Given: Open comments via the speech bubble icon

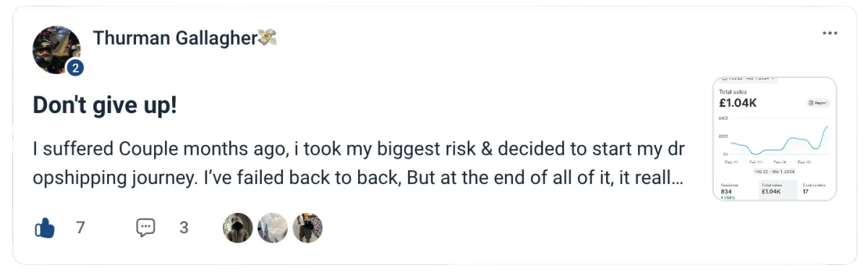Looking at the screenshot, I should point(146,227).
